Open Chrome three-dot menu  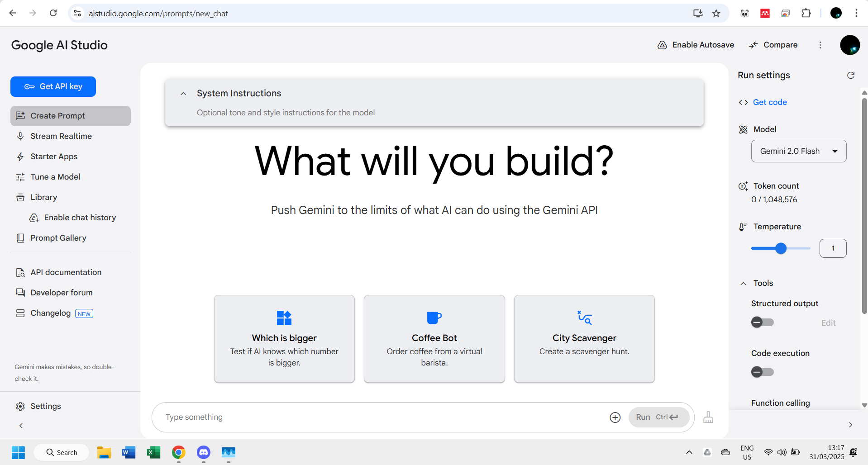[856, 13]
